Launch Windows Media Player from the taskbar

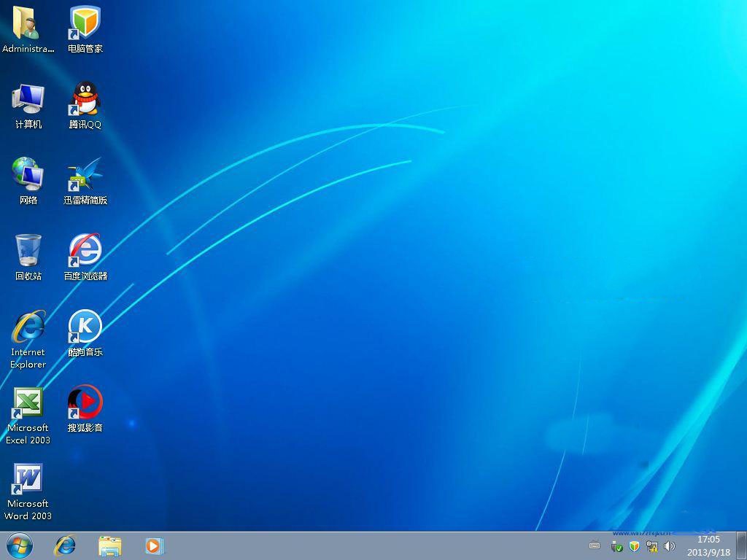[153, 545]
